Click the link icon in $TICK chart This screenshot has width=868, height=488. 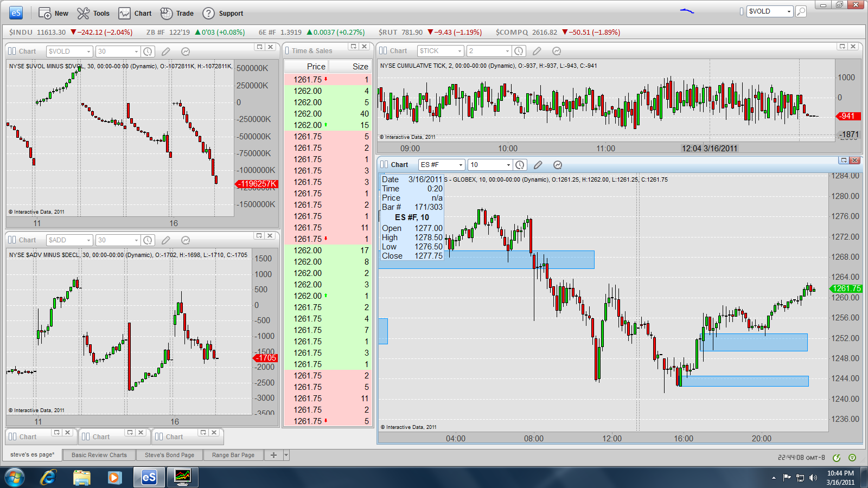coord(384,51)
